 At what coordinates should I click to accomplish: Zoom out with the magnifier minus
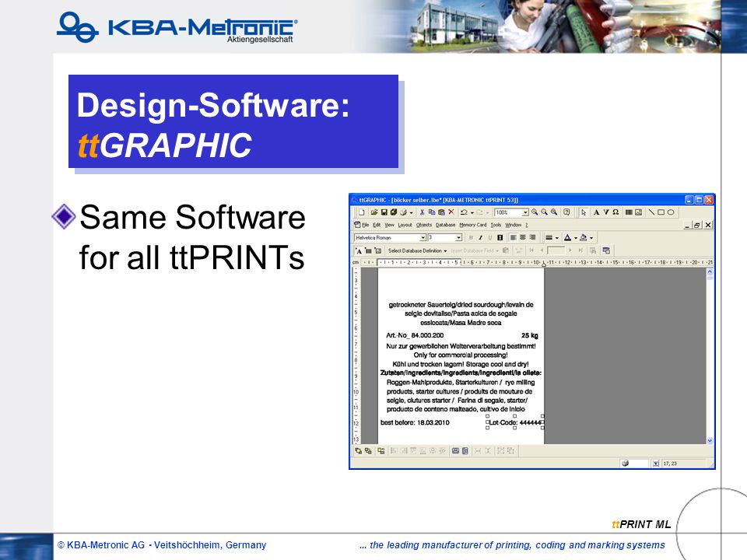(544, 212)
